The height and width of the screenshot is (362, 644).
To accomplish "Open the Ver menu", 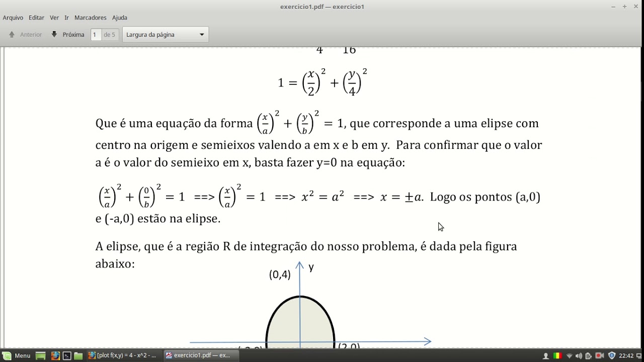I will [x=54, y=18].
